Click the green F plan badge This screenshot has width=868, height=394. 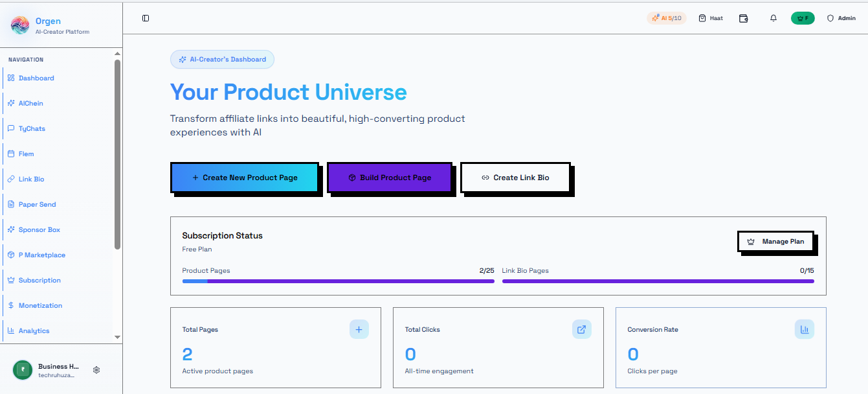[x=803, y=17]
